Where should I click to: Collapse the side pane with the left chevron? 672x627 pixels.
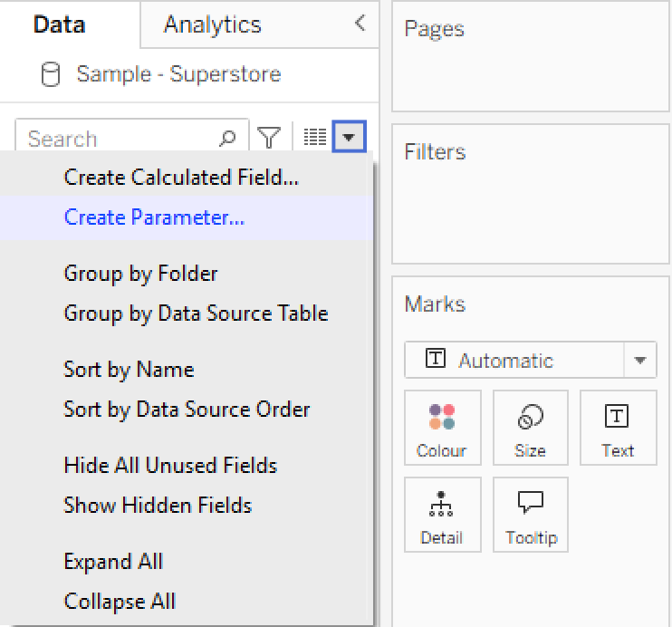click(x=360, y=24)
